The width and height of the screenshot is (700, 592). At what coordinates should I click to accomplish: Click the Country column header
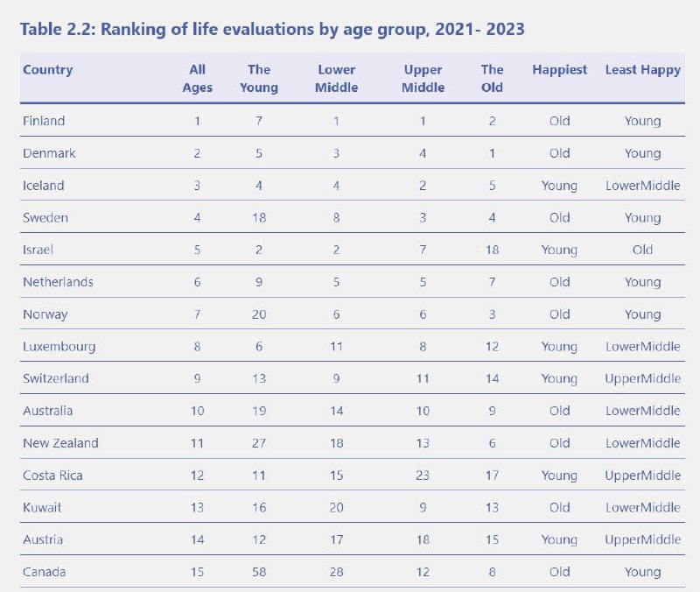47,70
